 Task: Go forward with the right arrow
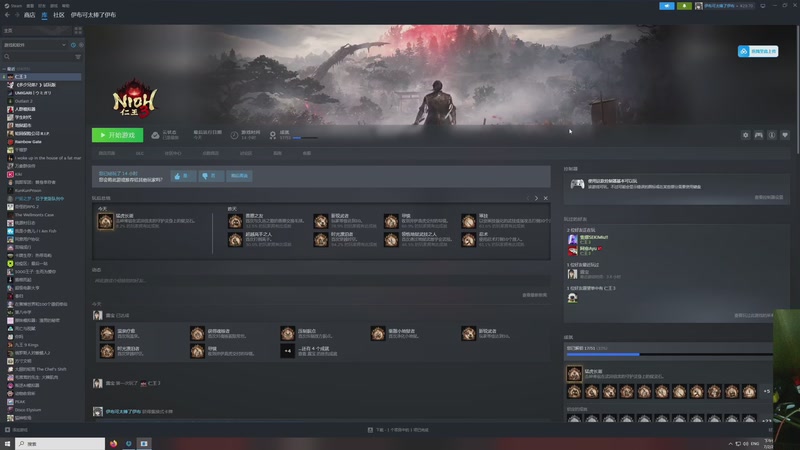point(16,15)
